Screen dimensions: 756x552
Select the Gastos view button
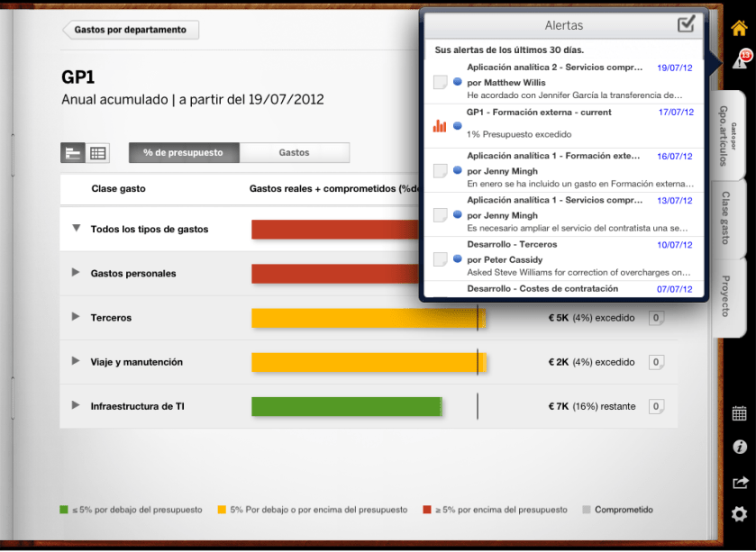coord(294,153)
